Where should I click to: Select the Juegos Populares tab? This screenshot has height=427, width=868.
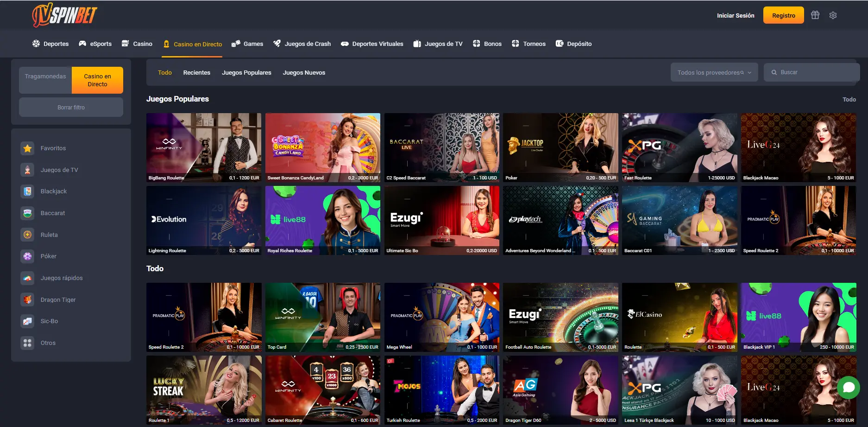(x=246, y=73)
